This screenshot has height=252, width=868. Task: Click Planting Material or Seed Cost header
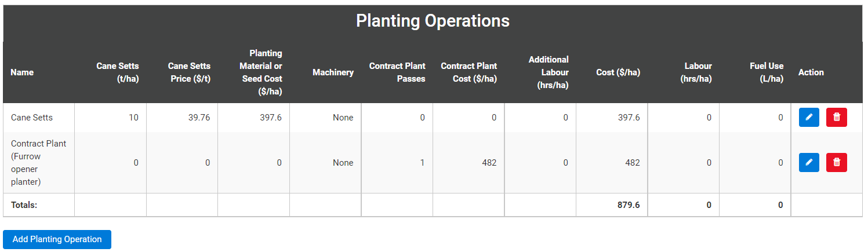pos(261,72)
